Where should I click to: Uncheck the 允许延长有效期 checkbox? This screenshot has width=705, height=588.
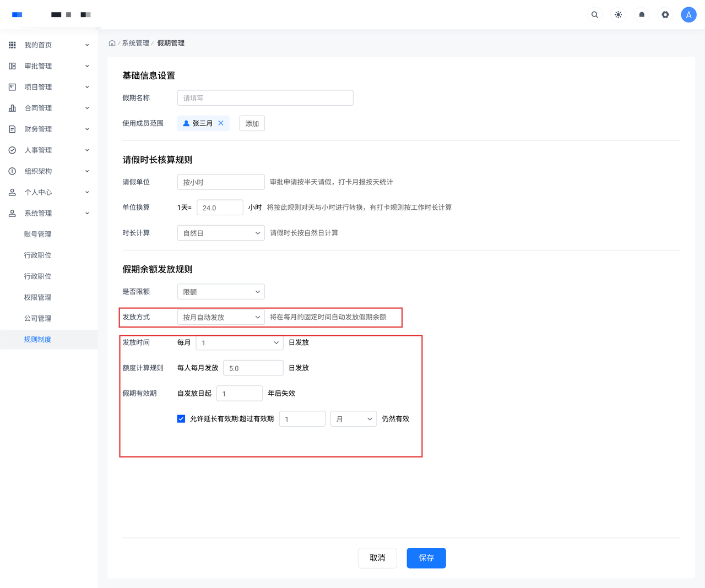pos(181,419)
